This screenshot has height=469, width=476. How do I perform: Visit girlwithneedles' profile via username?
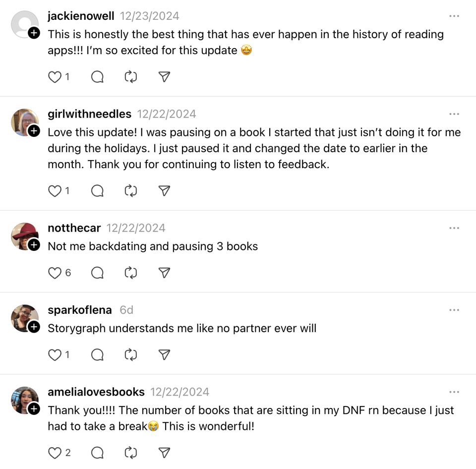90,114
